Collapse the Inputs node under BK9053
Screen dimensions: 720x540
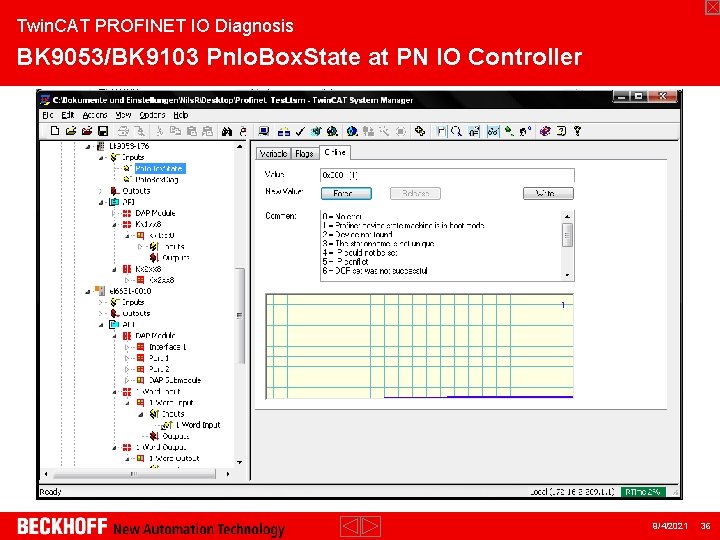pyautogui.click(x=101, y=158)
